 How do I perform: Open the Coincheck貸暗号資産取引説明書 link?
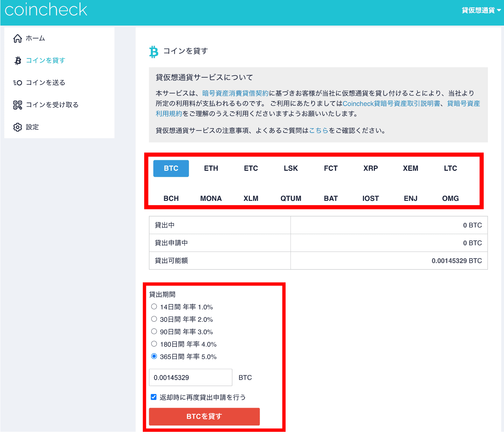coord(391,104)
